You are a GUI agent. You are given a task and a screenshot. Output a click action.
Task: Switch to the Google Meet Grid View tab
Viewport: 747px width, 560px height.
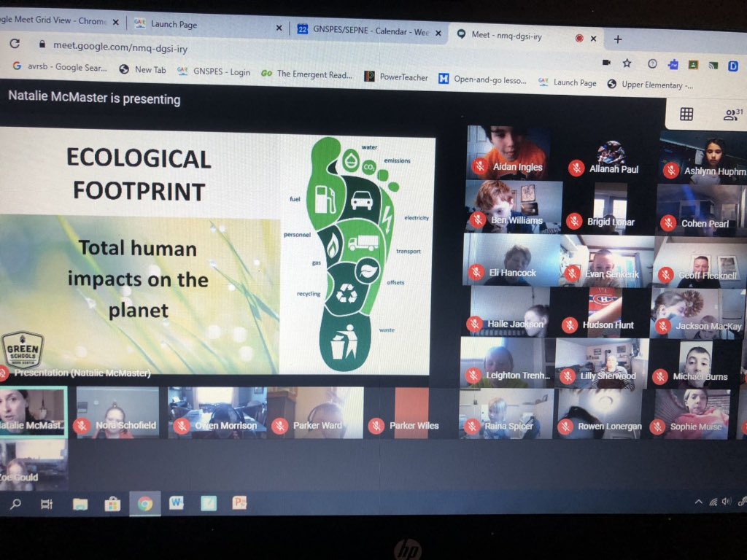point(60,20)
